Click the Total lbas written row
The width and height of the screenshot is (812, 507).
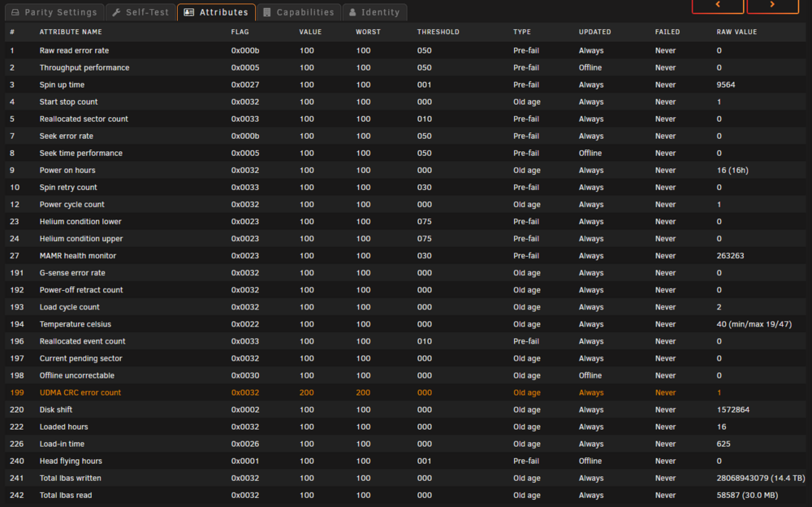(x=405, y=478)
